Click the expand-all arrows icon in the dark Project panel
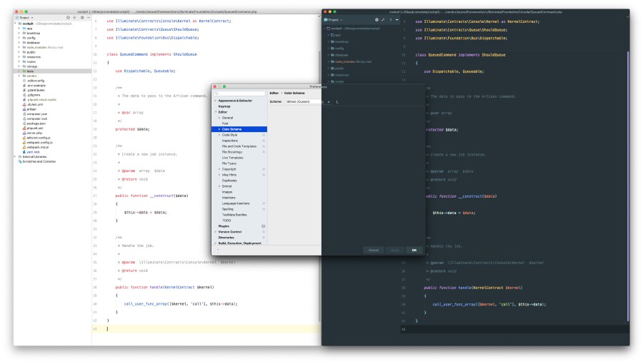Screen dimensions: 643x364 click(383, 20)
